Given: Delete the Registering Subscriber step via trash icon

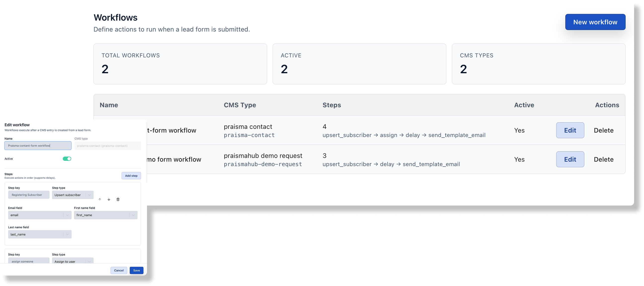Looking at the screenshot, I should coord(118,199).
